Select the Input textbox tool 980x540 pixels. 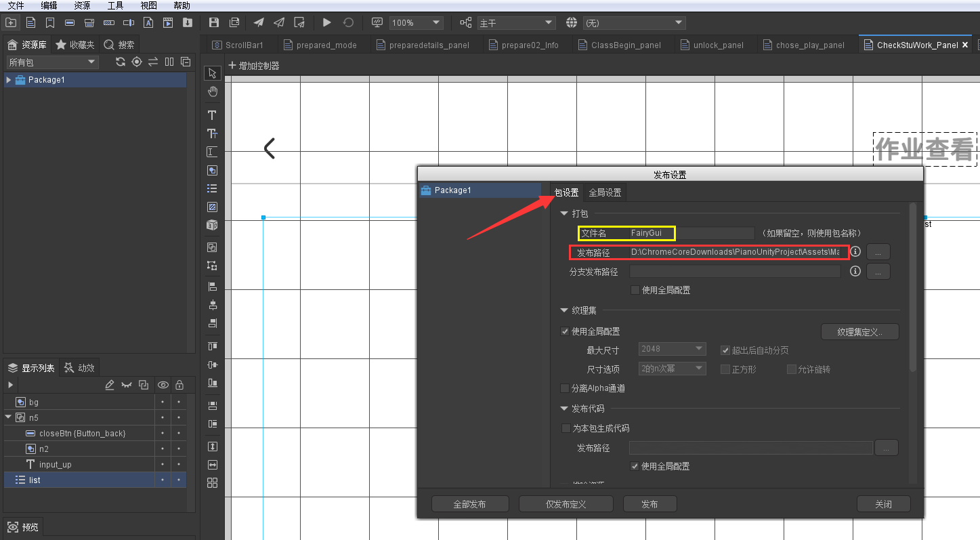[212, 152]
